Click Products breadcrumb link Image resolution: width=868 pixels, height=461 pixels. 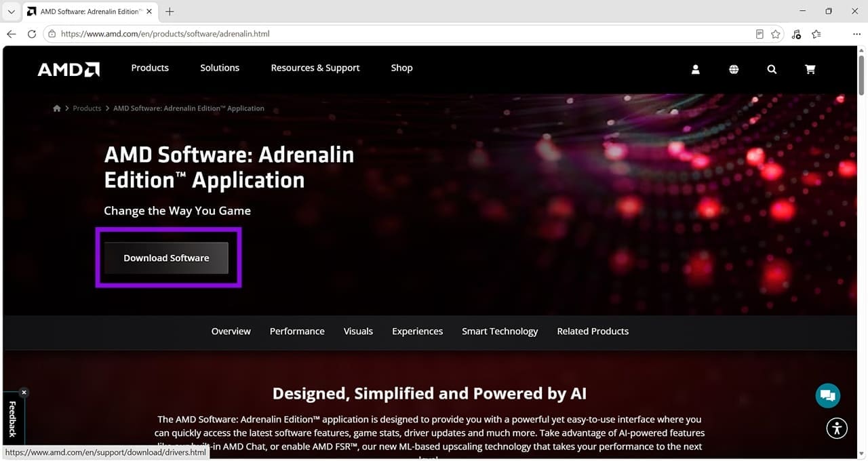click(87, 108)
